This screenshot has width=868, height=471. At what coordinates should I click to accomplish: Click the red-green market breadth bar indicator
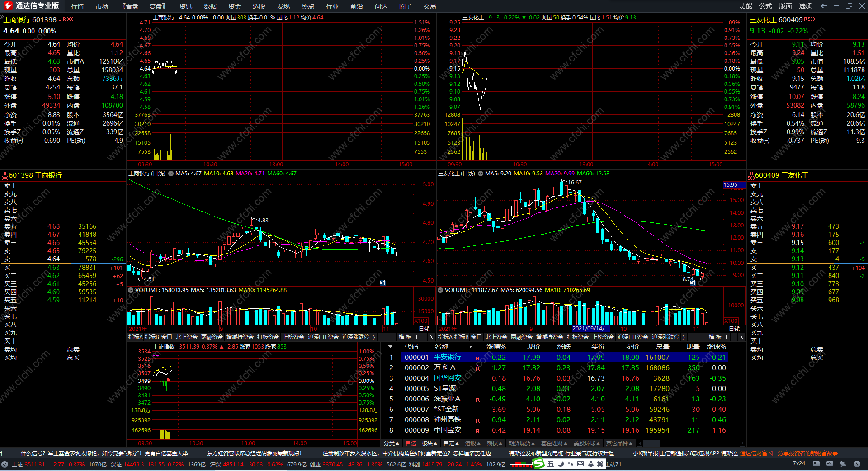coord(521,464)
